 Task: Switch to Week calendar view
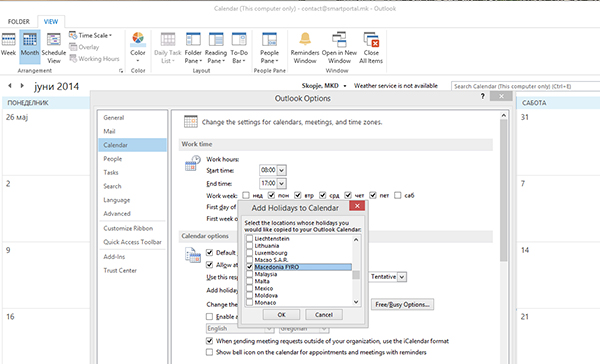(x=8, y=45)
